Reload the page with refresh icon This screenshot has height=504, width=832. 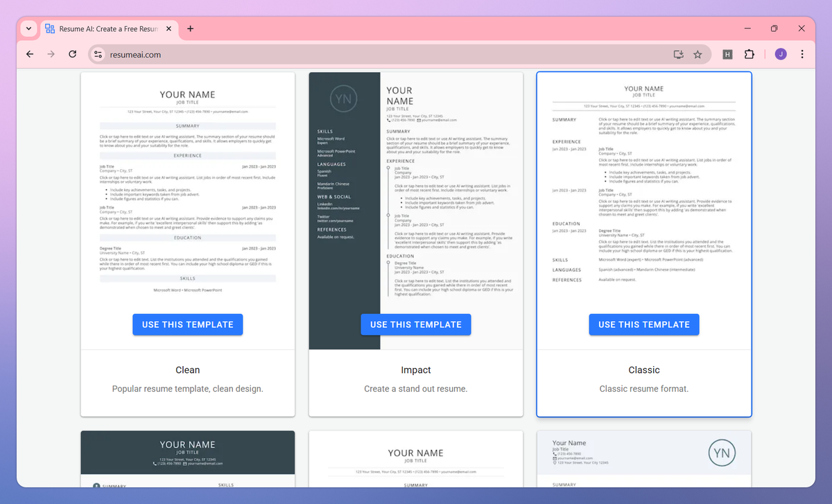(72, 54)
